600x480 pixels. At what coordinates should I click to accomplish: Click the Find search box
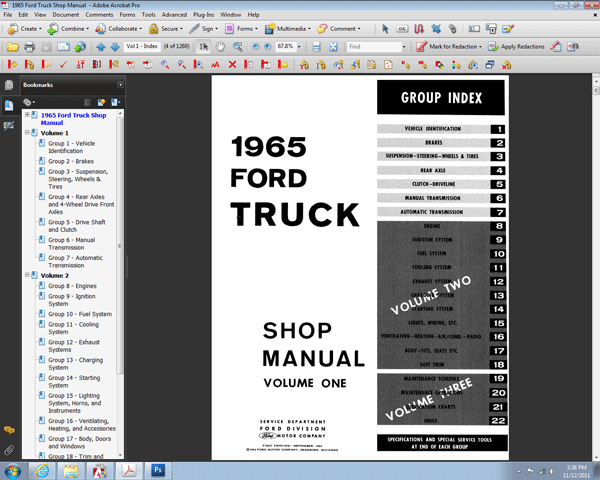373,47
